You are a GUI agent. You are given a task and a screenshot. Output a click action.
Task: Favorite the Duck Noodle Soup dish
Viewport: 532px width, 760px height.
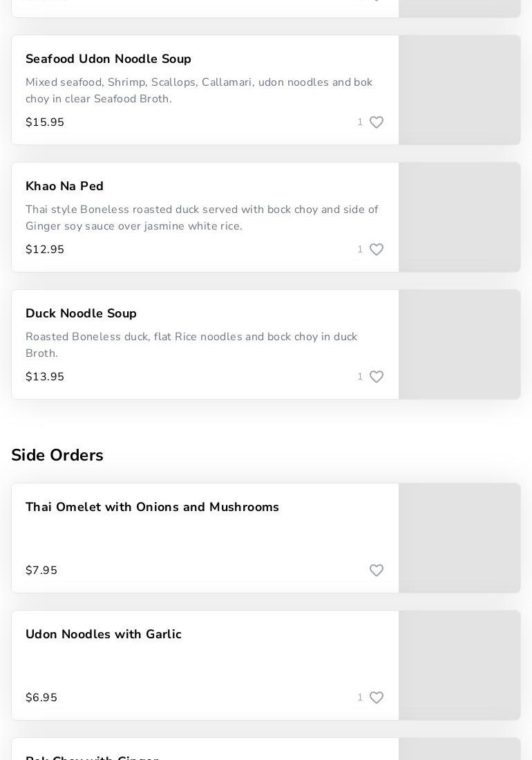click(x=376, y=377)
